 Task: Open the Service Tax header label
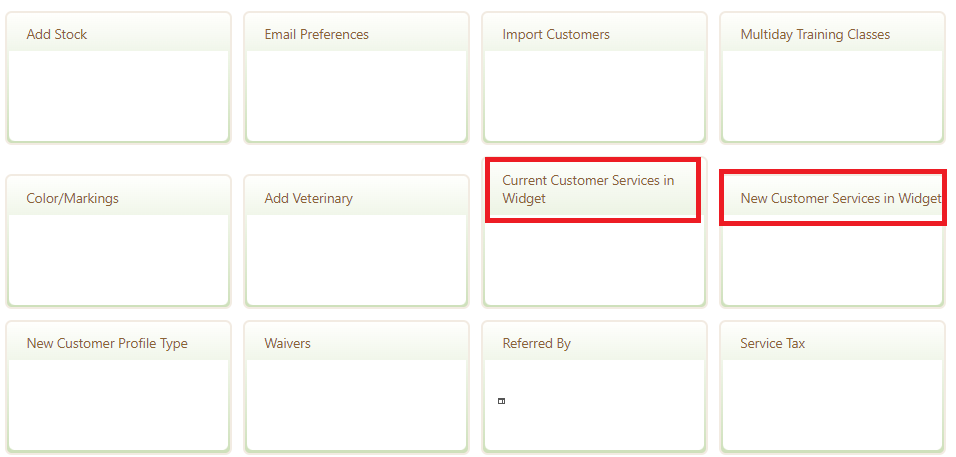pos(772,344)
